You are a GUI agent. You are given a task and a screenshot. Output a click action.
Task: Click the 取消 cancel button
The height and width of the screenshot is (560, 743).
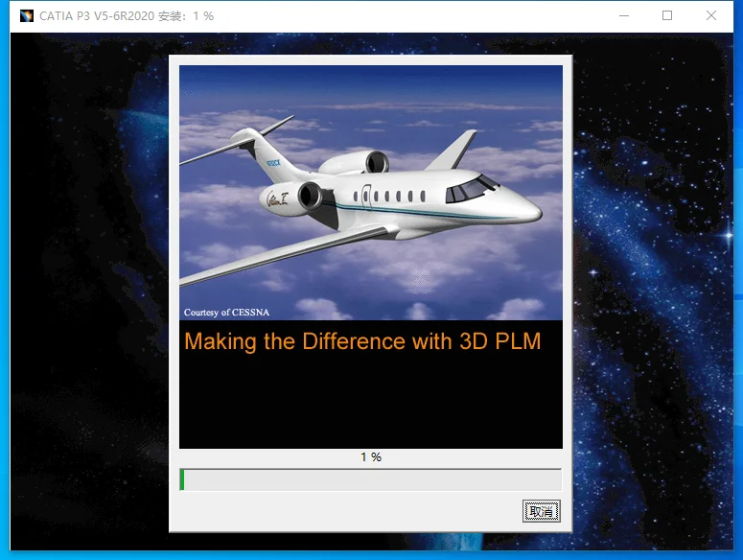coord(541,511)
